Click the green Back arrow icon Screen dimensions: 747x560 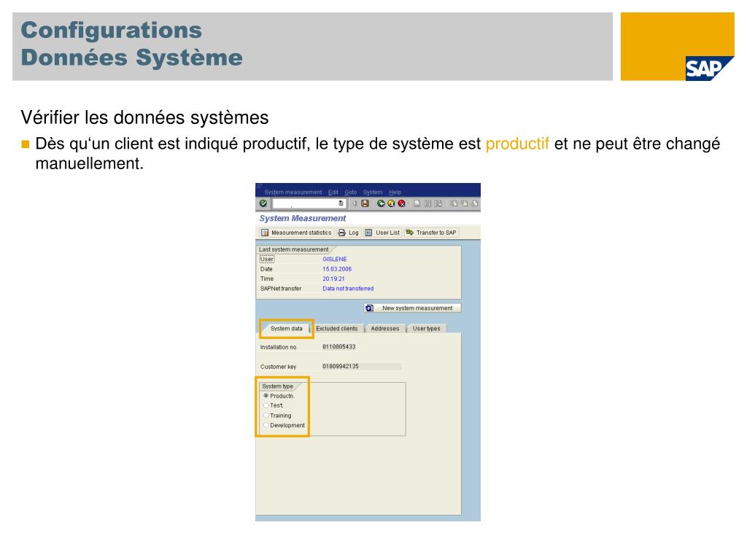381,203
